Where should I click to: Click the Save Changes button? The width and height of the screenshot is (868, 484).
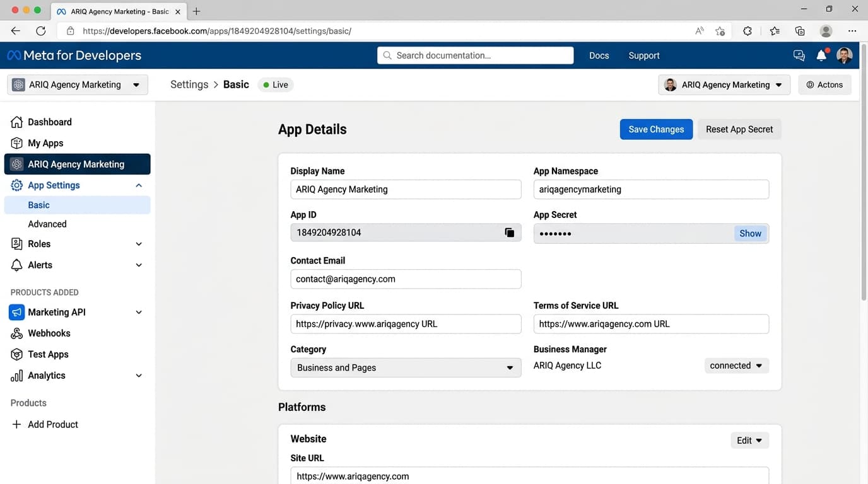(656, 129)
